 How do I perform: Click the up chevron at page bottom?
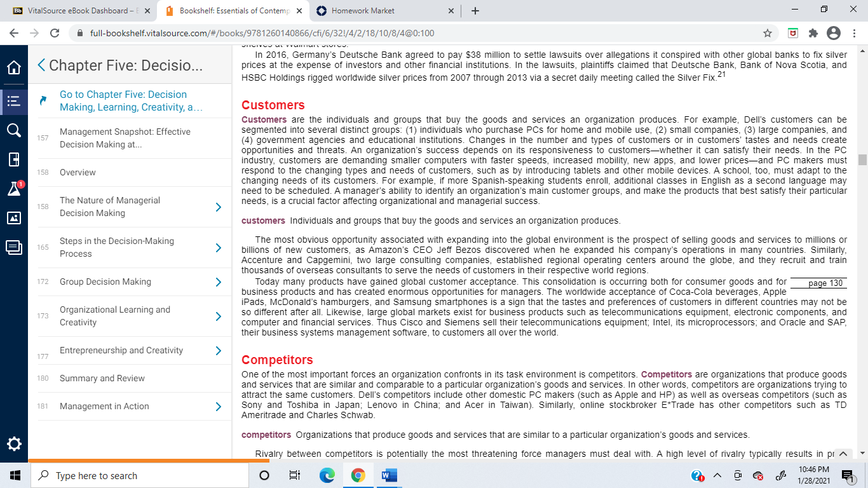click(843, 454)
